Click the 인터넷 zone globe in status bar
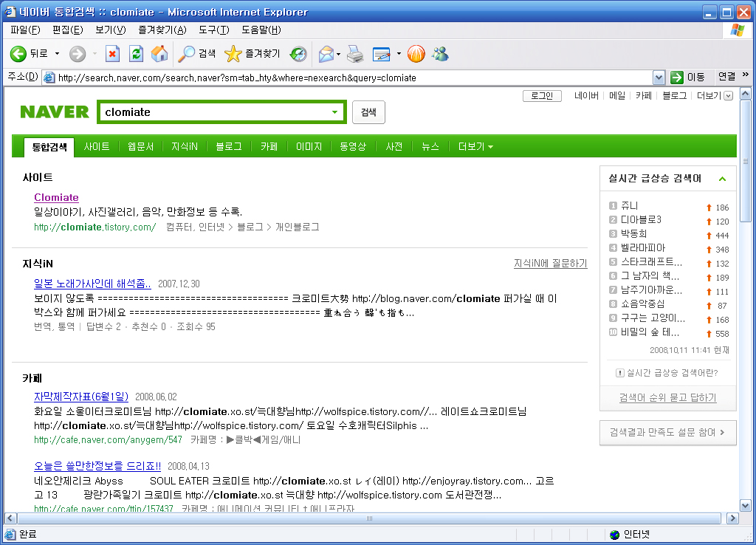Viewport: 756px width, 545px height. tap(615, 535)
